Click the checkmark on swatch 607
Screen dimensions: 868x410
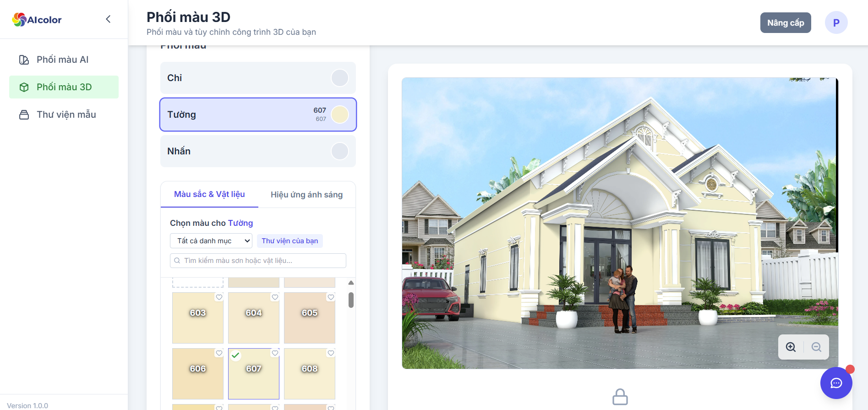click(235, 355)
